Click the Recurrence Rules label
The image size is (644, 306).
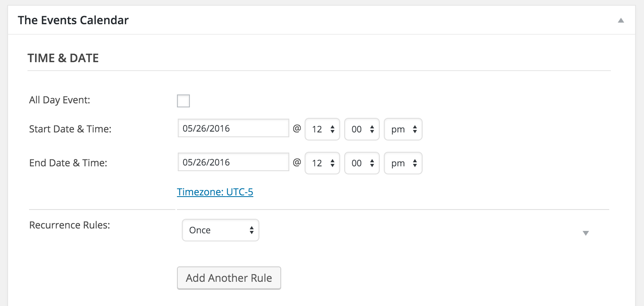69,225
